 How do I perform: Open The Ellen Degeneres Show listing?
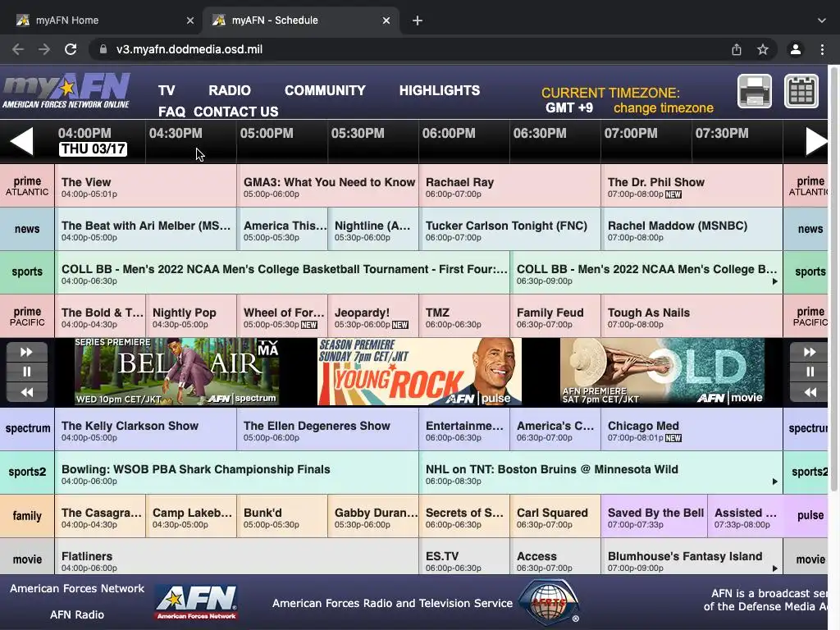pos(327,428)
